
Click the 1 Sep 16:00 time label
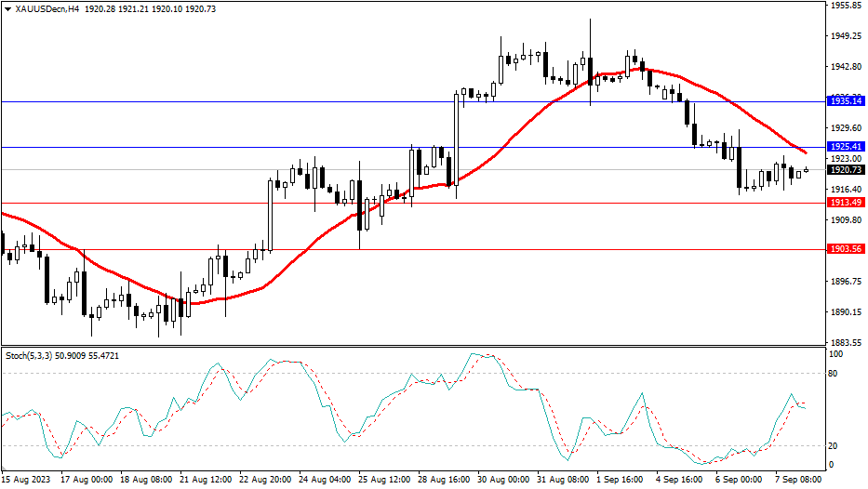click(618, 480)
